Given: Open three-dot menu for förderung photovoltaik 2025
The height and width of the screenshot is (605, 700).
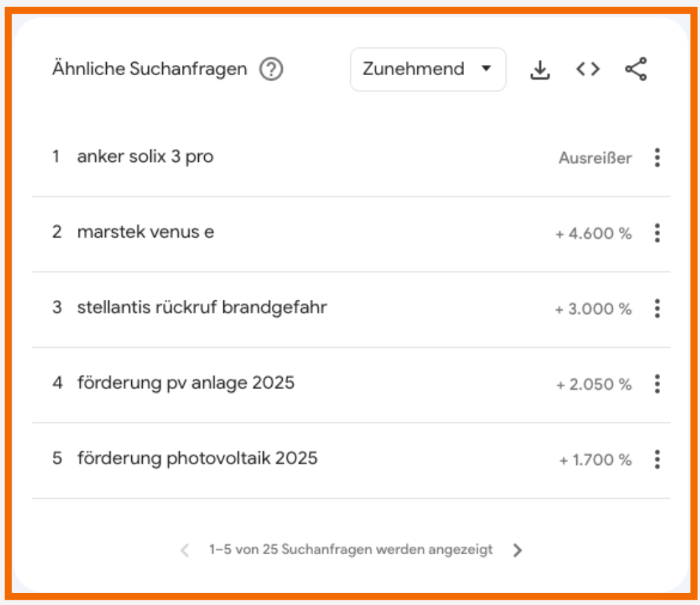Looking at the screenshot, I should [x=657, y=460].
